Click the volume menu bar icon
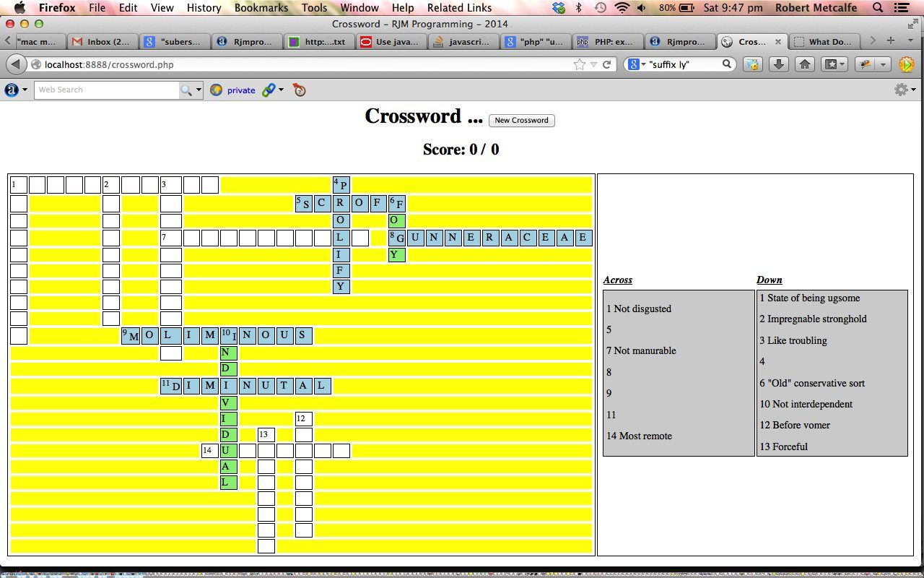This screenshot has width=924, height=578. coord(642,8)
